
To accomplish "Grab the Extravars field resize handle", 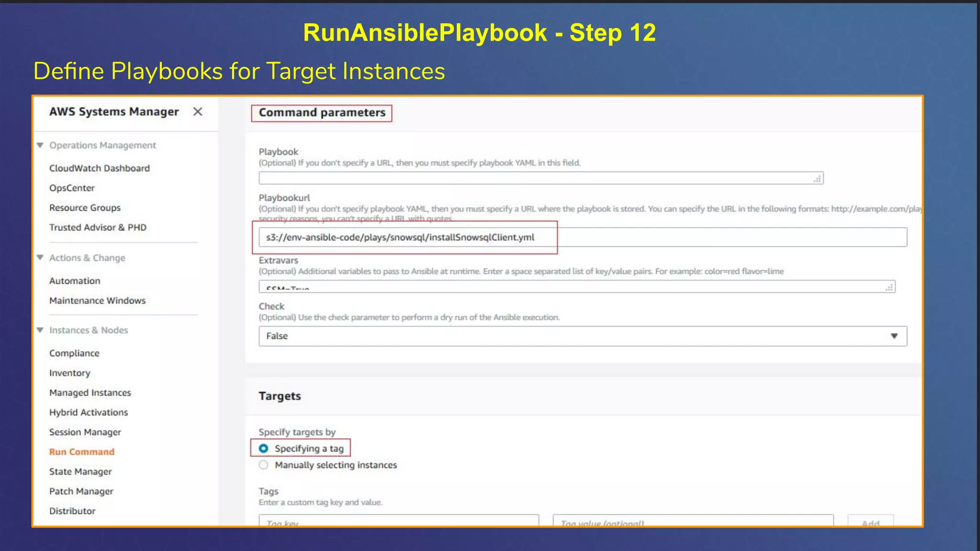I will pos(889,287).
